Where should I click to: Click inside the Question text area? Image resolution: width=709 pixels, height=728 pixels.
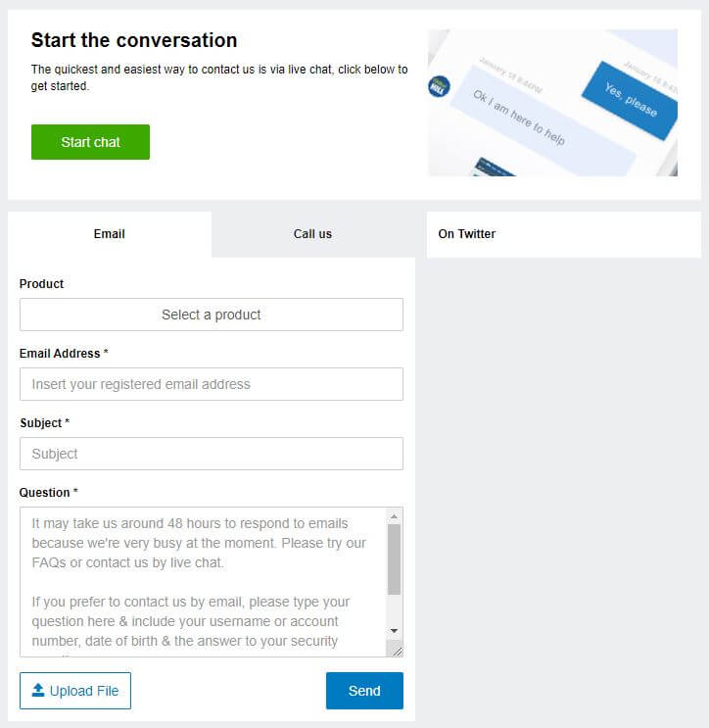coord(203,582)
